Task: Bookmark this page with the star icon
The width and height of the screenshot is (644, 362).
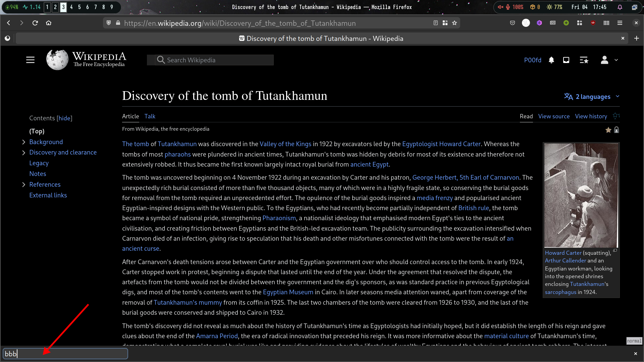Action: point(454,23)
